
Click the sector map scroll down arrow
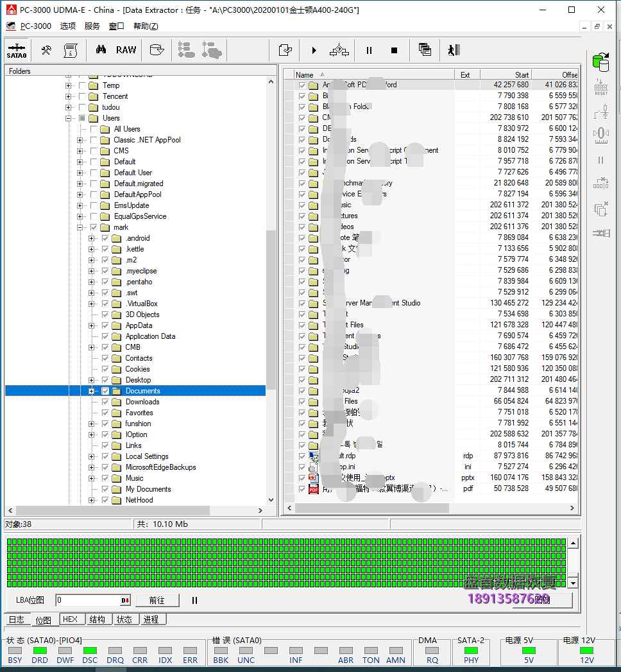(x=573, y=583)
